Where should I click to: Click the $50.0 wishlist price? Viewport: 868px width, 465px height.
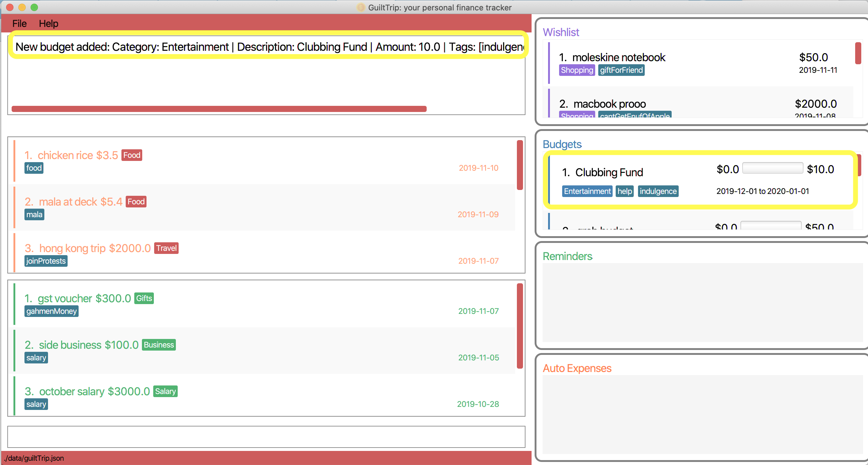[x=814, y=57]
